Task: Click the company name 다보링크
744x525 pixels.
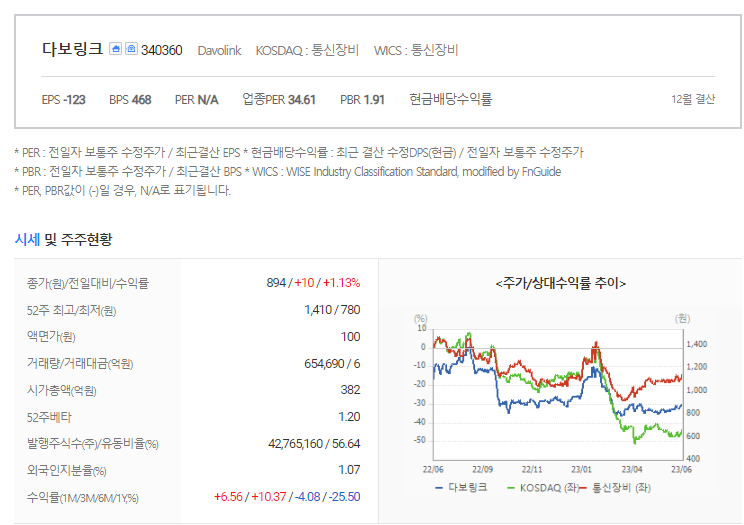Action: 72,49
